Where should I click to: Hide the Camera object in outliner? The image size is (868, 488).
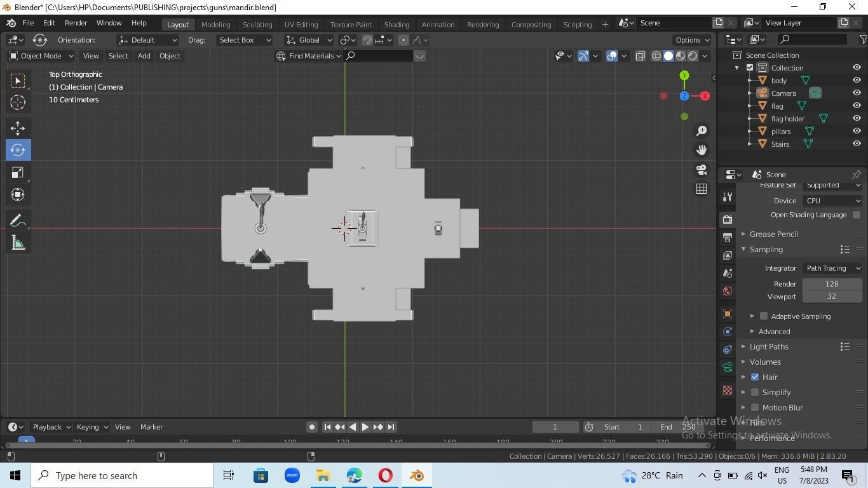click(x=857, y=93)
